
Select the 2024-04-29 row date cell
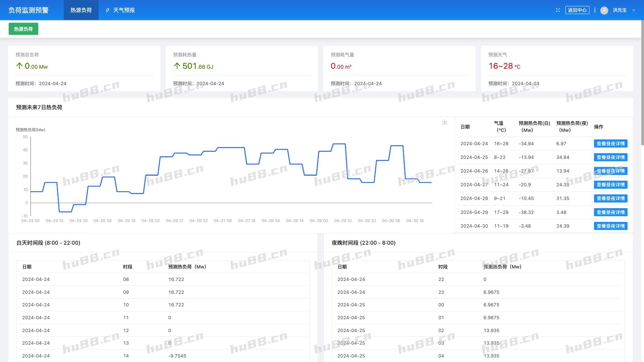474,212
